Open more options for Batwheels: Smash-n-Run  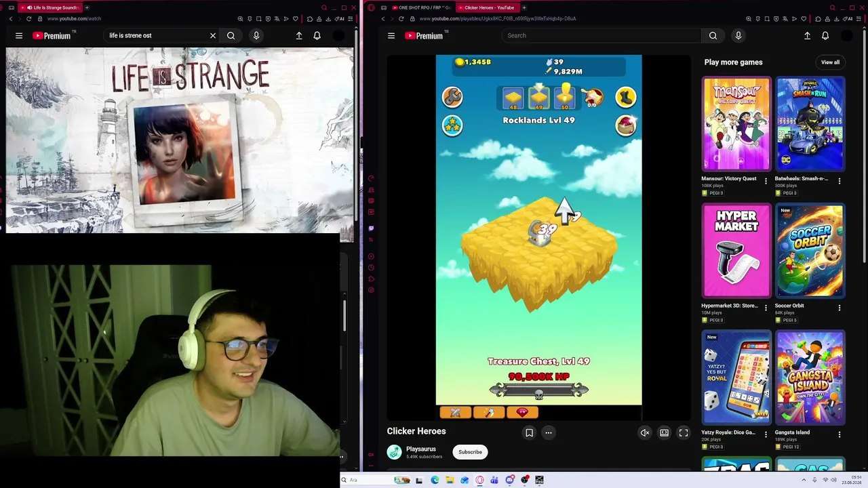tap(840, 181)
